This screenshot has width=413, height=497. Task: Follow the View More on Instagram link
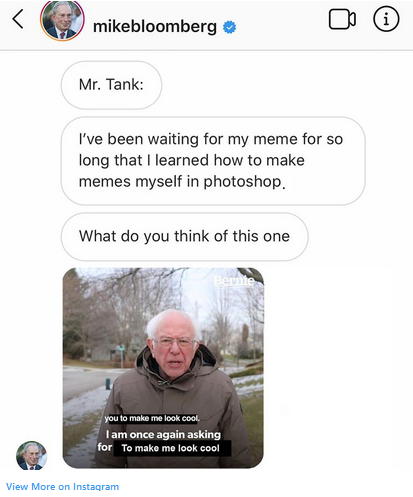coord(62,487)
